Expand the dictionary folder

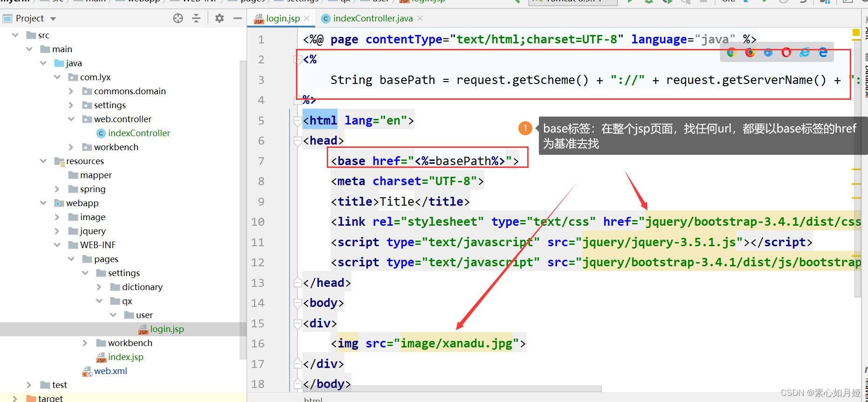[x=99, y=287]
